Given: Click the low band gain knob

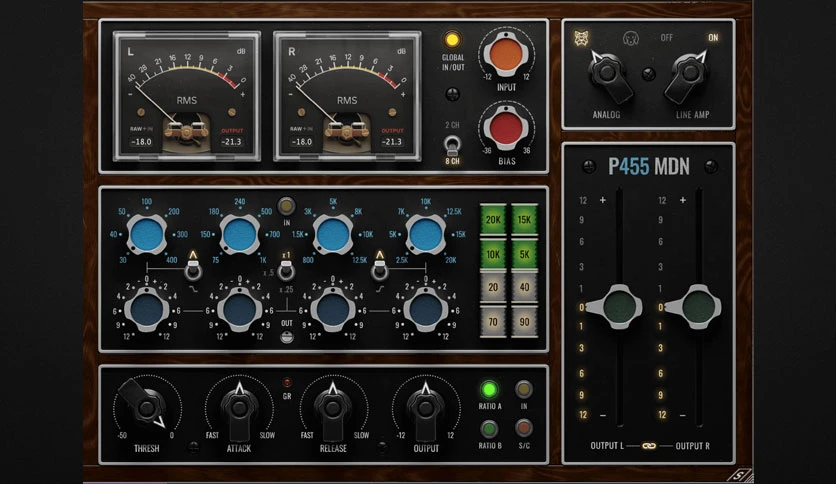Looking at the screenshot, I should pyautogui.click(x=146, y=310).
